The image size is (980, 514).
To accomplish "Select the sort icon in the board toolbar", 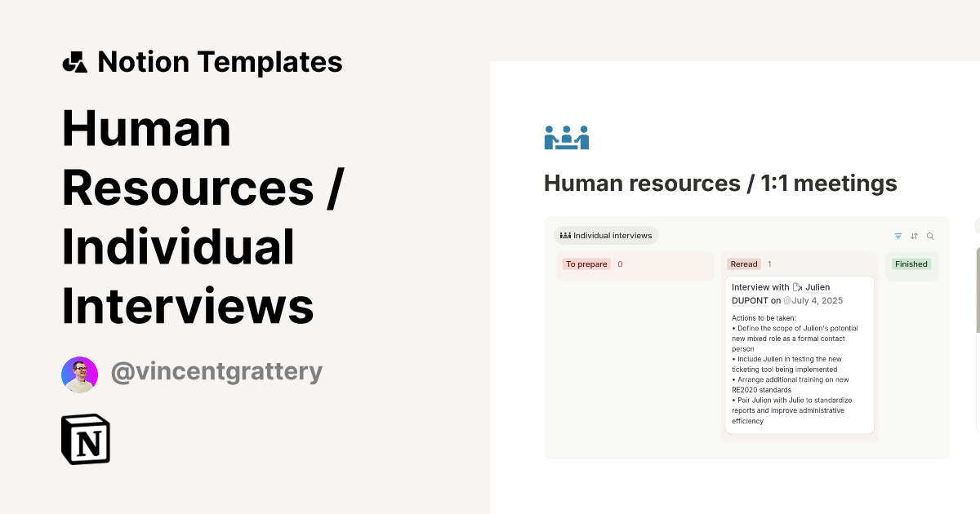I will (x=914, y=236).
